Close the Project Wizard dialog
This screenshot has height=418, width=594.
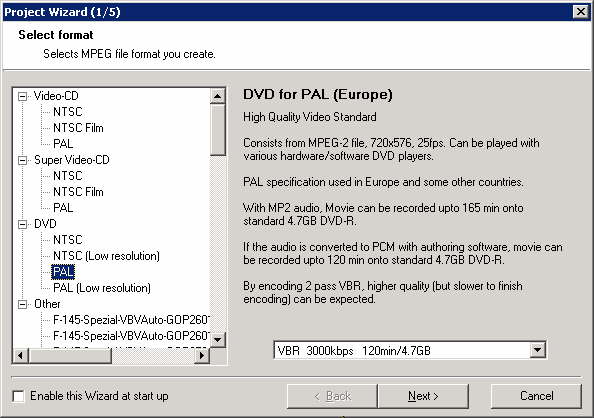pyautogui.click(x=581, y=12)
